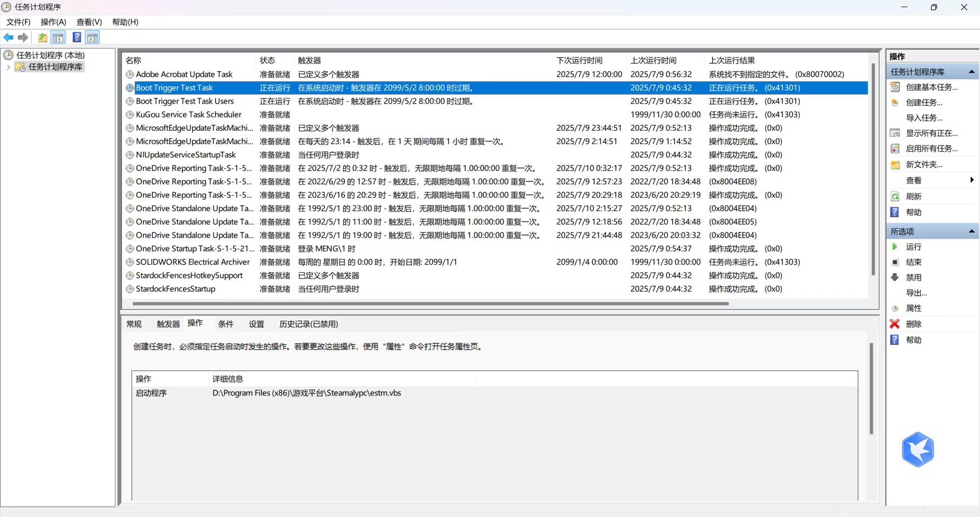Open the 查看 submenu arrow in actions
980x517 pixels.
(971, 180)
